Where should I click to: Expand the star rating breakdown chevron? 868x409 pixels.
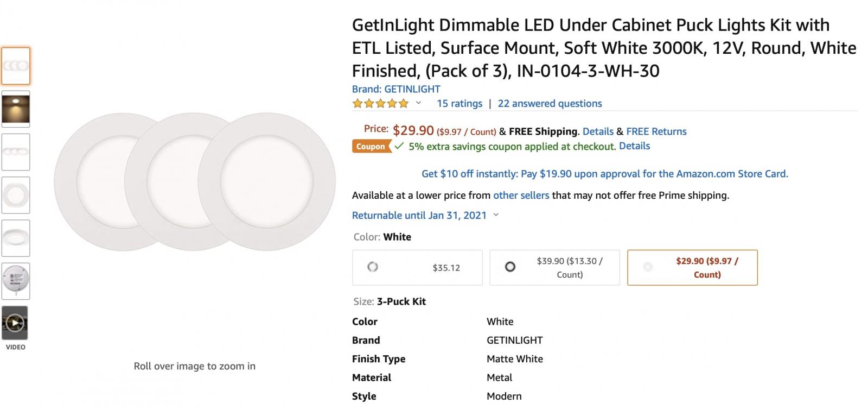[418, 103]
